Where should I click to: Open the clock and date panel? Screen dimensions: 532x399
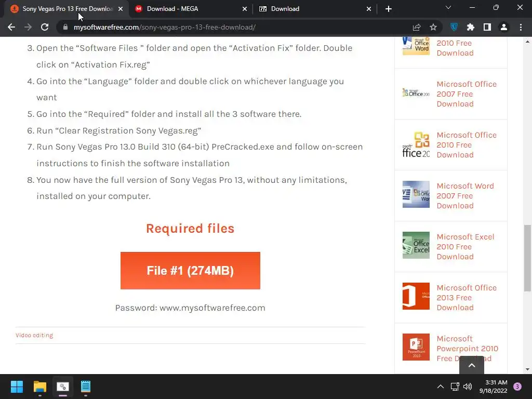click(493, 387)
